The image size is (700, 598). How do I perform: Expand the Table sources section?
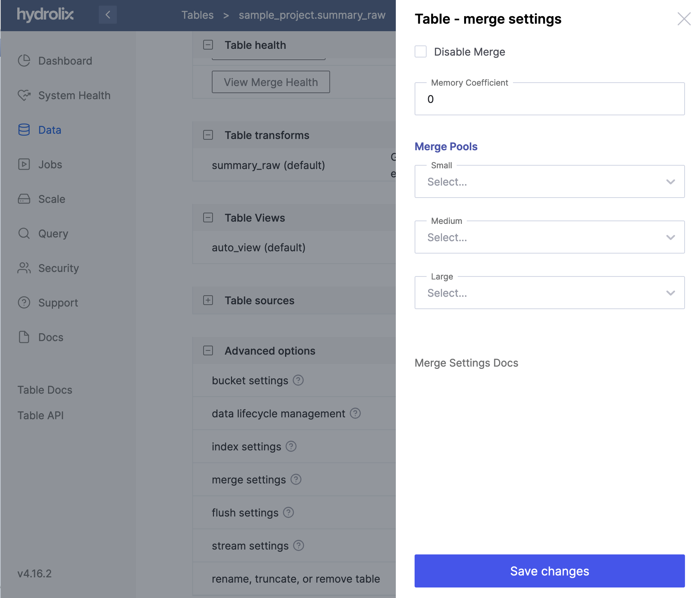[x=208, y=300]
